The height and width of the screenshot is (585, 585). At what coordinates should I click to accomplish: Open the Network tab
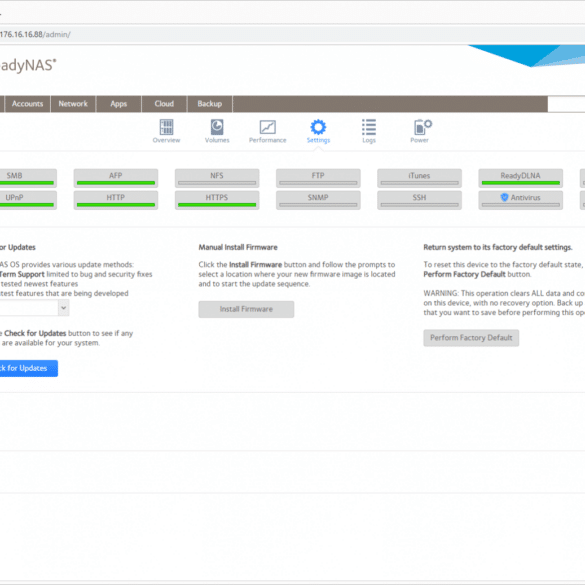[x=73, y=104]
